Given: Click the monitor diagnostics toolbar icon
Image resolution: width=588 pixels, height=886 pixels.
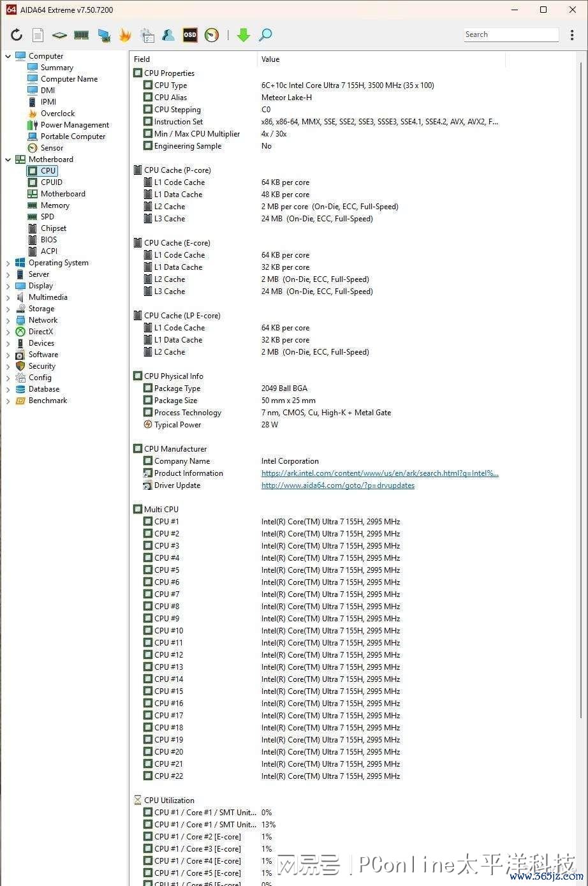Looking at the screenshot, I should pyautogui.click(x=103, y=35).
